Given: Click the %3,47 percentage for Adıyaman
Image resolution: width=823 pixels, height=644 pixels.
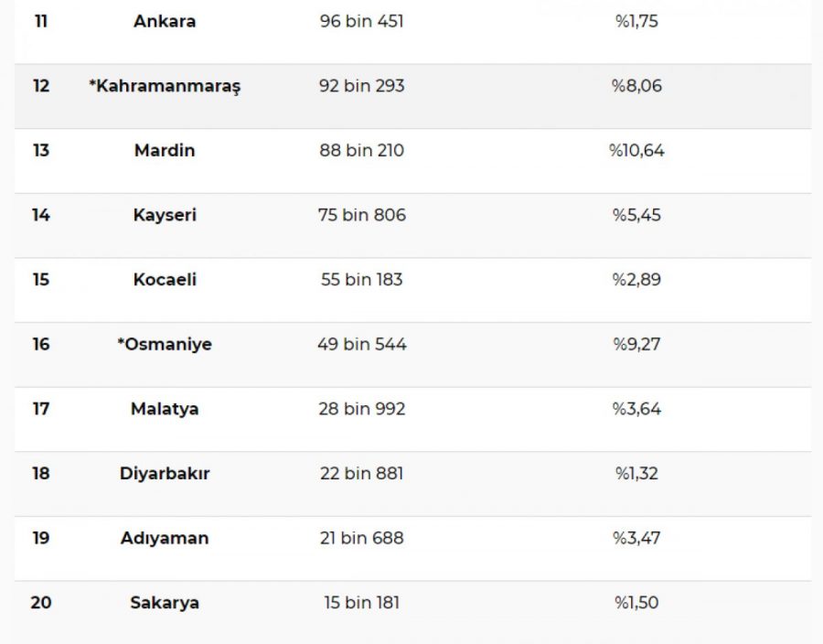Looking at the screenshot, I should 636,538.
